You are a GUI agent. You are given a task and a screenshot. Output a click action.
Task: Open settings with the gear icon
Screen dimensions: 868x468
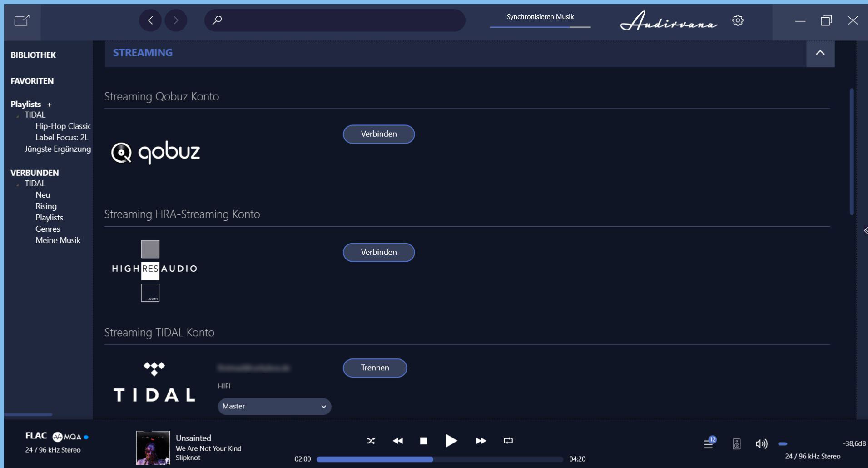pyautogui.click(x=738, y=20)
